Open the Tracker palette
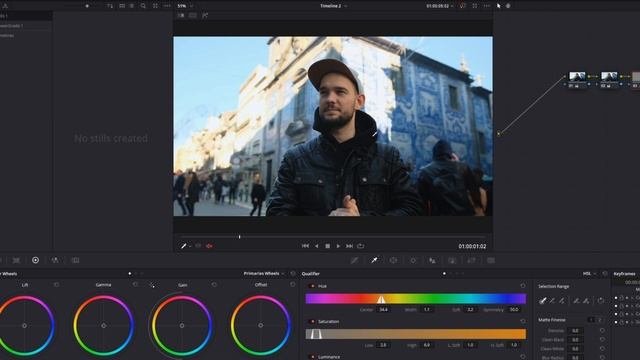The image size is (640, 360). (x=413, y=260)
